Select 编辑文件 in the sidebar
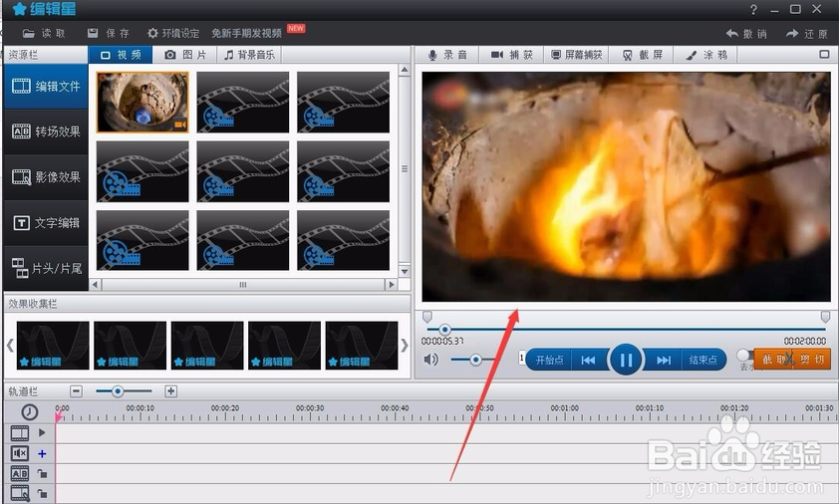Viewport: 839px width, 504px height. [46, 86]
